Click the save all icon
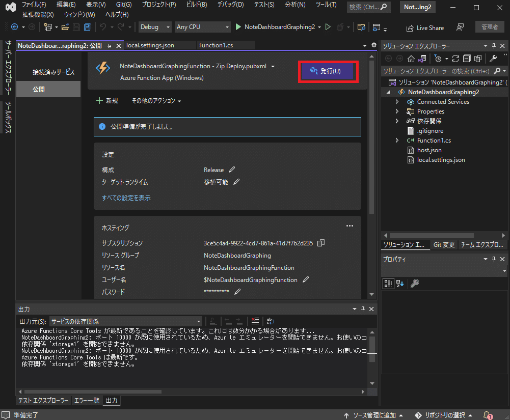Viewport: 510px width, 420px height. click(88, 27)
